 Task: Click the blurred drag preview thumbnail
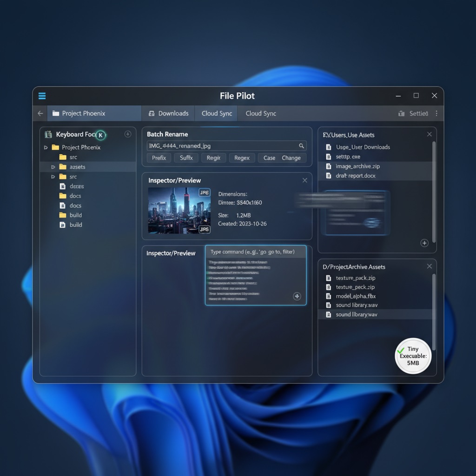(356, 212)
